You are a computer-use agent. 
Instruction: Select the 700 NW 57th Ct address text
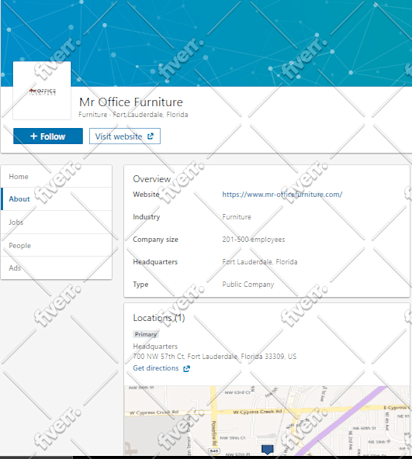215,356
